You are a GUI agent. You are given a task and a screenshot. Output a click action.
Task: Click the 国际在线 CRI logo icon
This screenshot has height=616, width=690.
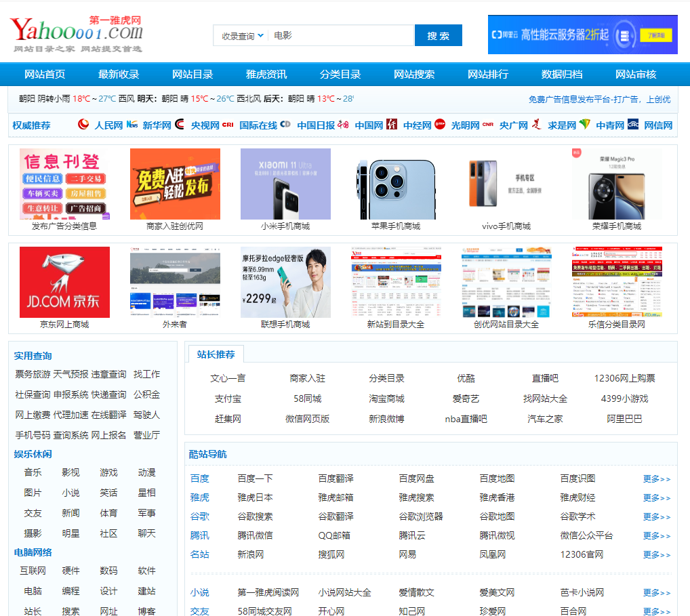[x=228, y=125]
